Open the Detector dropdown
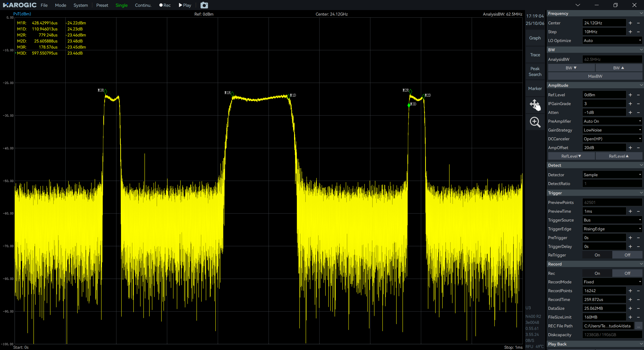644x350 pixels. (x=612, y=175)
